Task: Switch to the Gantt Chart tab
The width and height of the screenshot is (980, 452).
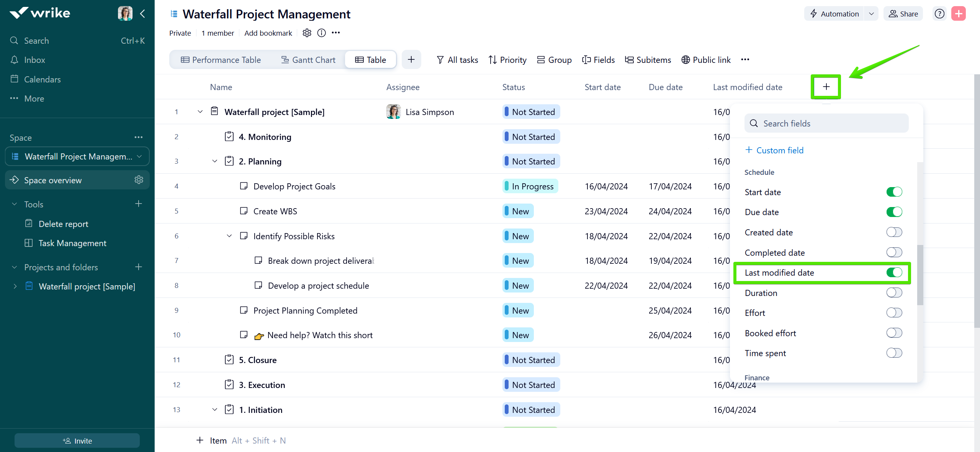Action: point(308,60)
